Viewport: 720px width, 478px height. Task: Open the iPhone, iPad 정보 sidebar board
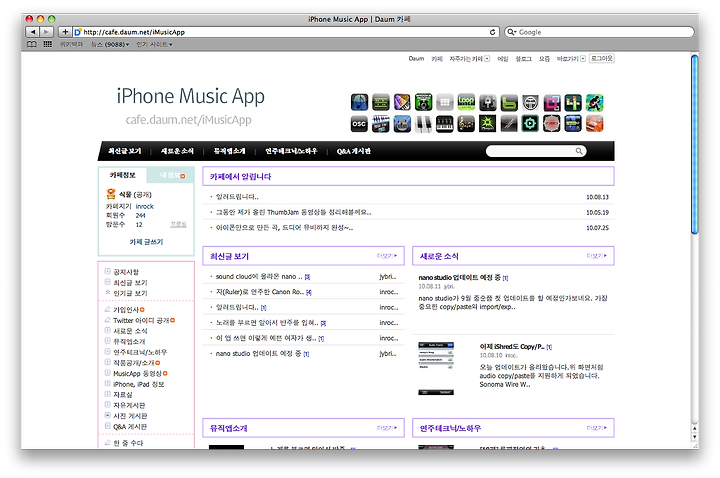138,384
